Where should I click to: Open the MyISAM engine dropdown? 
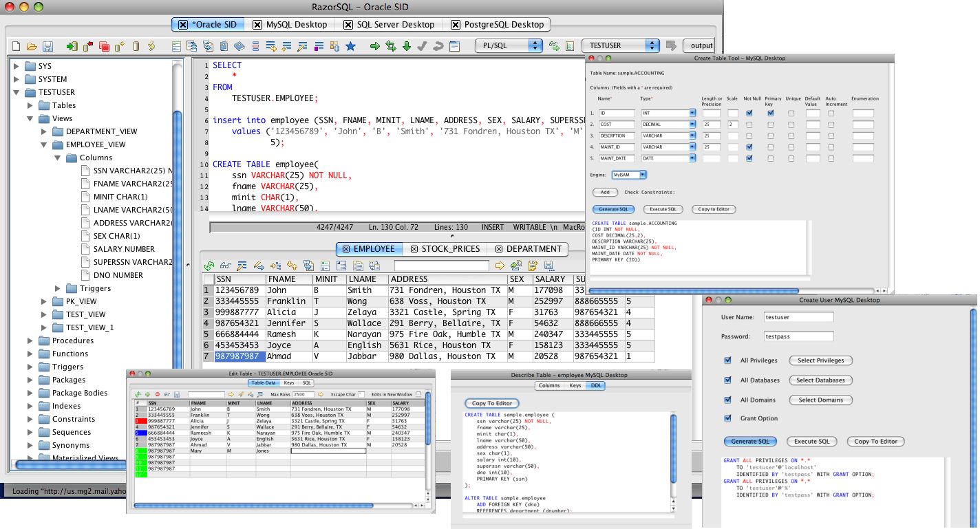[641, 174]
